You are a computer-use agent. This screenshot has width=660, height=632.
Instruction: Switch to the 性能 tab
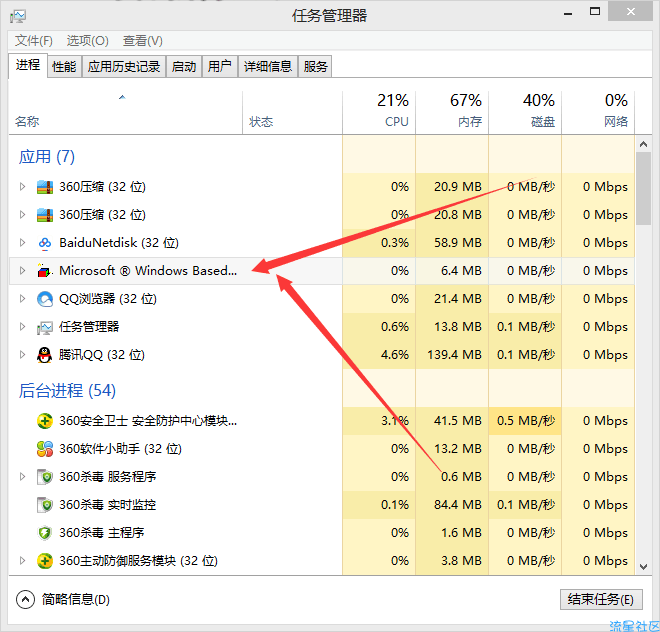(64, 67)
